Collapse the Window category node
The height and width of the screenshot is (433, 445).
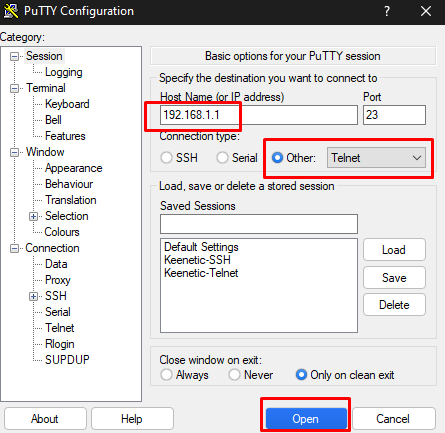pos(14,152)
